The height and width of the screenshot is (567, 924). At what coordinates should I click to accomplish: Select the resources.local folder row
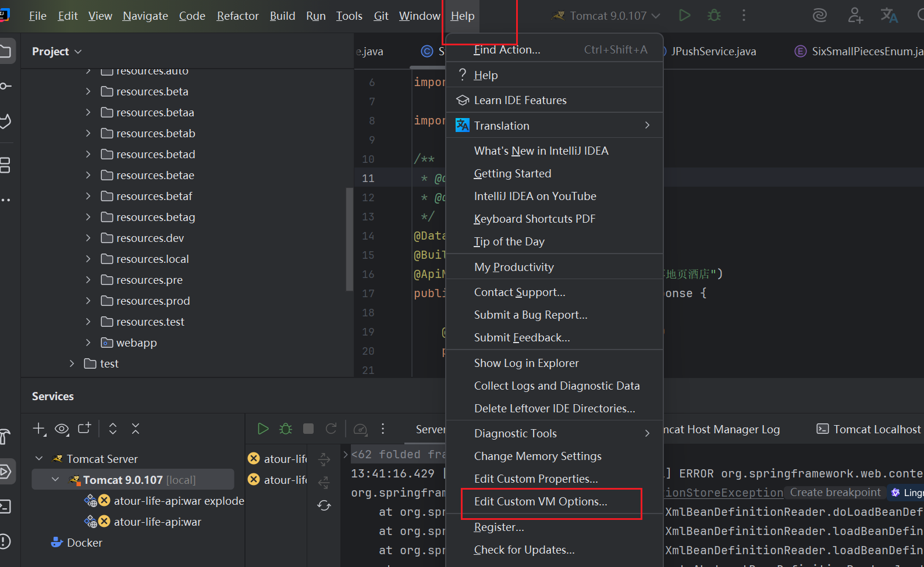pos(186,259)
